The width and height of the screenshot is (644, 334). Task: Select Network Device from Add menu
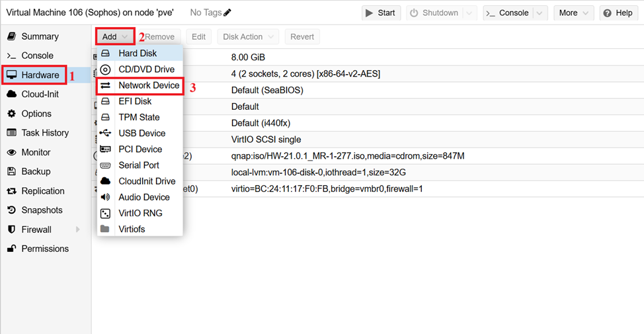(x=148, y=85)
